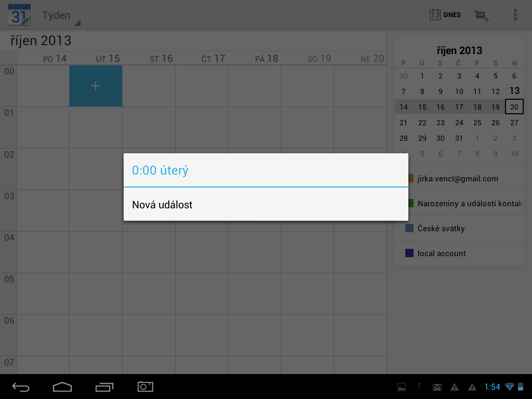Tap the screenshot camera icon

click(145, 387)
